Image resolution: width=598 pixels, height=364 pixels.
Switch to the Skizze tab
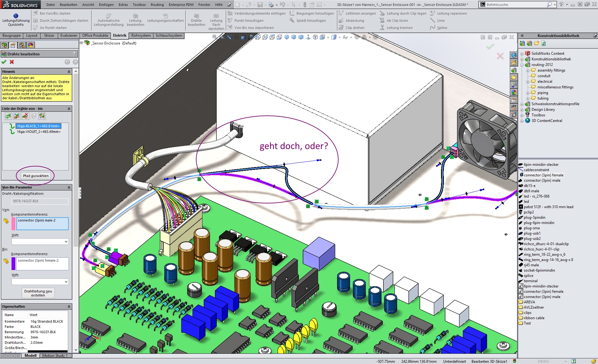click(49, 35)
